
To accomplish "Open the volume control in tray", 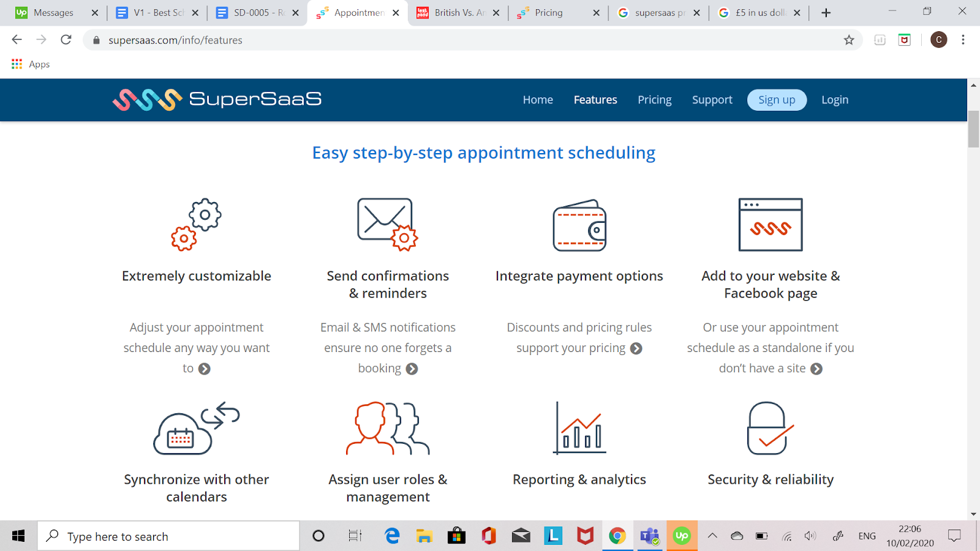I will click(x=810, y=536).
